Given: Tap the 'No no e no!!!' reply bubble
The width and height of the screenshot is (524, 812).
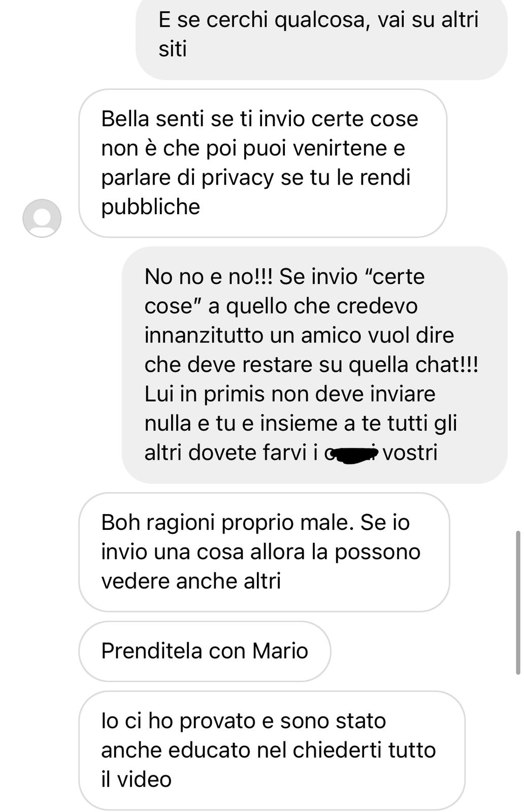Looking at the screenshot, I should tap(315, 365).
